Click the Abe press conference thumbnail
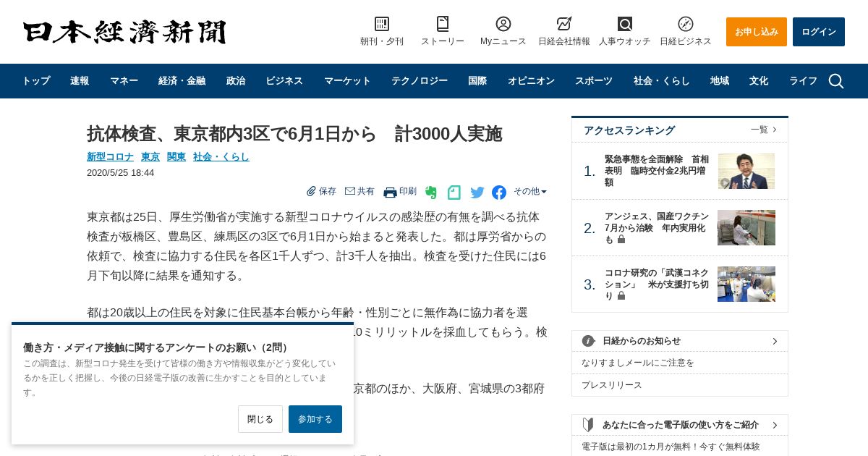Viewport: 868px width, 456px height. (746, 171)
